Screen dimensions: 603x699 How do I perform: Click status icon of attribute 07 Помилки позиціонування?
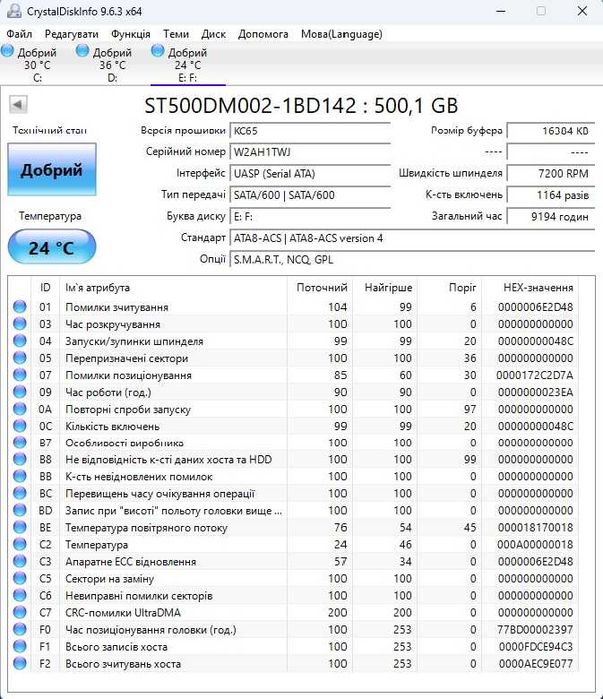tap(20, 374)
